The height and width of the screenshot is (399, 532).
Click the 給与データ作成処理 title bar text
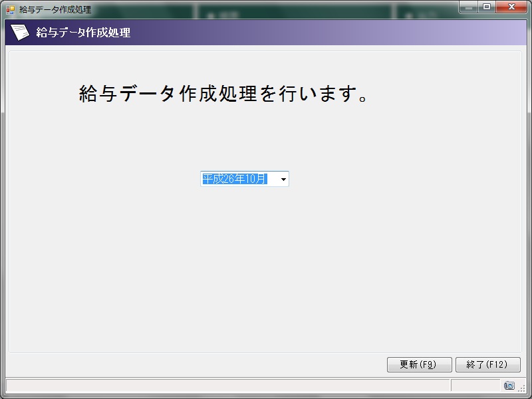pyautogui.click(x=55, y=10)
